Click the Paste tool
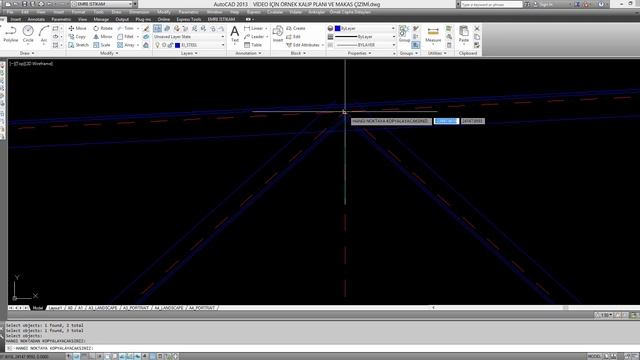The height and width of the screenshot is (360, 640). (464, 34)
